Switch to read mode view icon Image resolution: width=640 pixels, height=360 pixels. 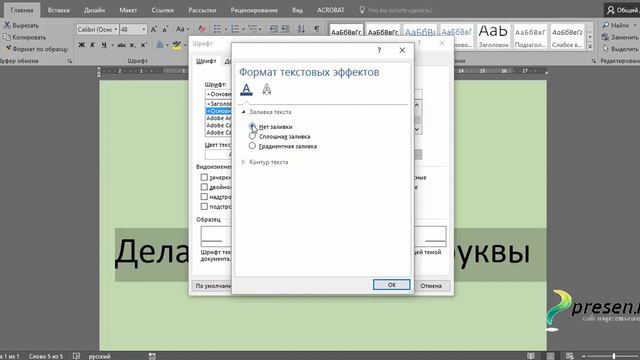click(x=531, y=356)
